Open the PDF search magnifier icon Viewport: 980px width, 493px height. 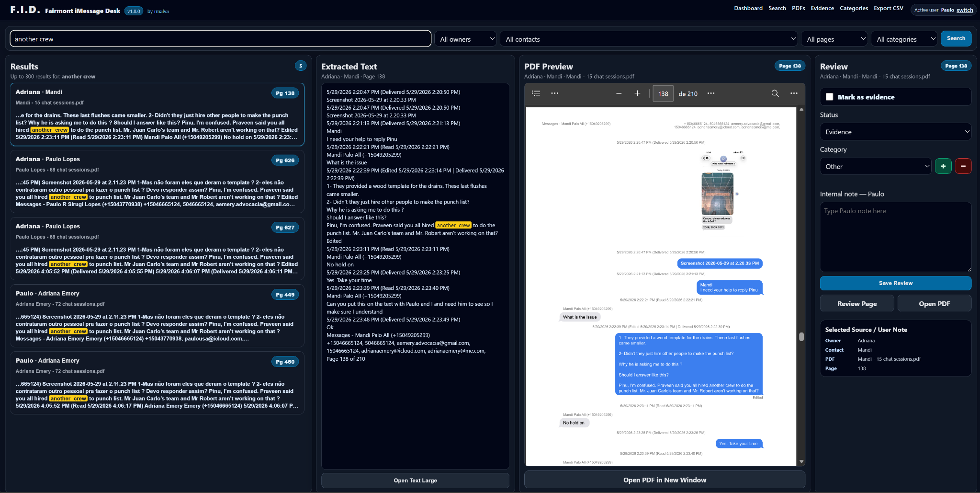[x=775, y=93]
